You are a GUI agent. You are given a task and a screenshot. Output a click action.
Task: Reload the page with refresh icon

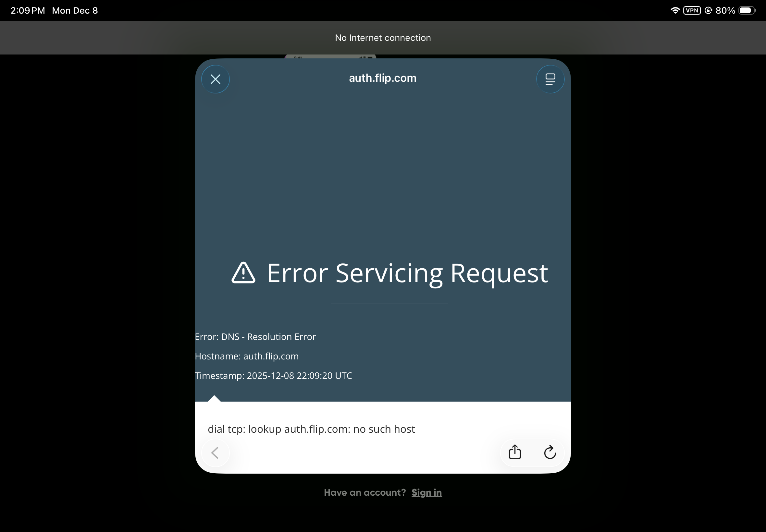pos(550,452)
